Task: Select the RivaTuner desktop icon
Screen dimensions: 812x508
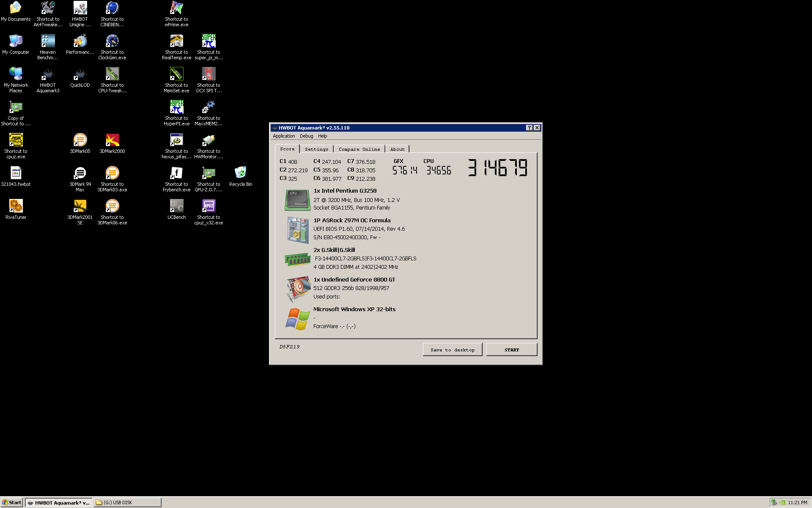Action: 16,210
